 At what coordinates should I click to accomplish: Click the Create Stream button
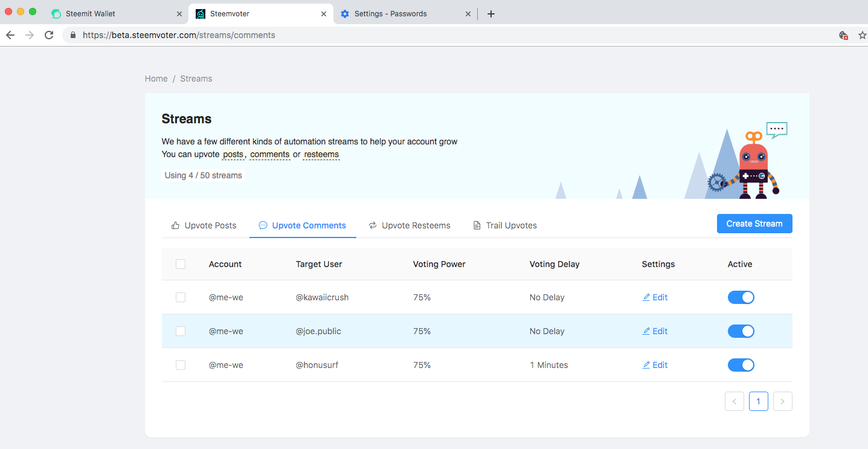pyautogui.click(x=754, y=224)
